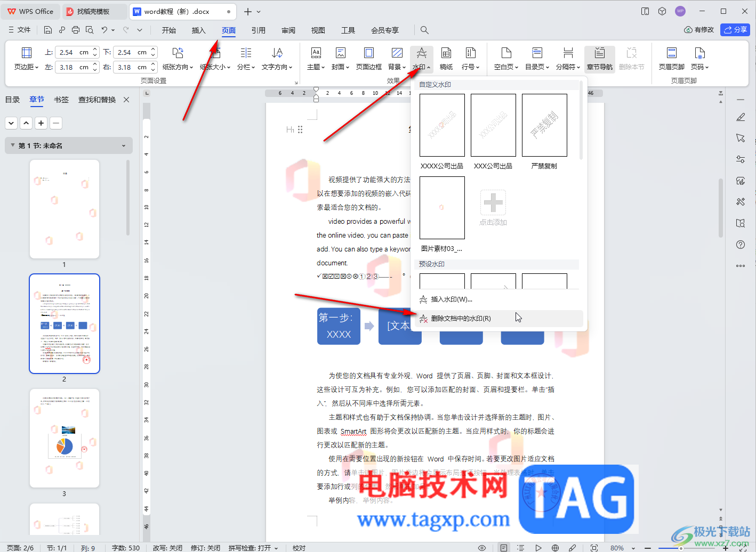The height and width of the screenshot is (552, 756).
Task: Adjust the zoom slider handle in status bar
Action: point(681,548)
